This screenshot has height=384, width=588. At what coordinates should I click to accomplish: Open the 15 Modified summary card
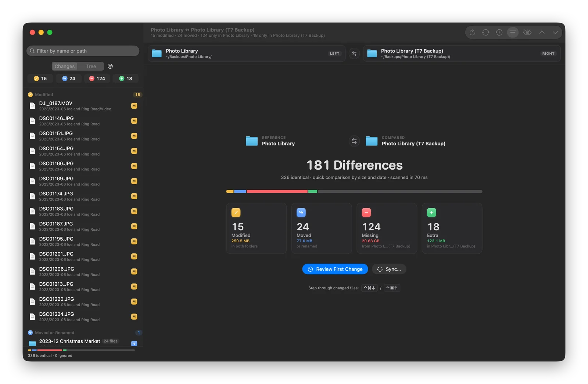tap(257, 228)
